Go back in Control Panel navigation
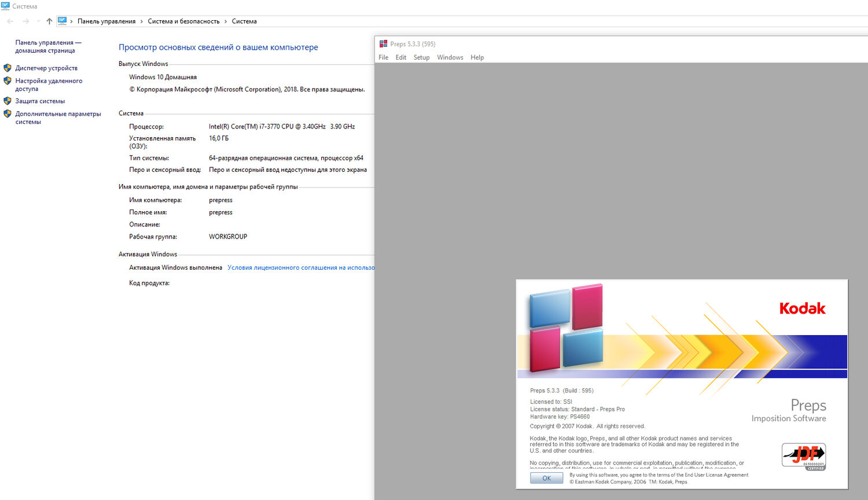The height and width of the screenshot is (500, 868). [10, 21]
